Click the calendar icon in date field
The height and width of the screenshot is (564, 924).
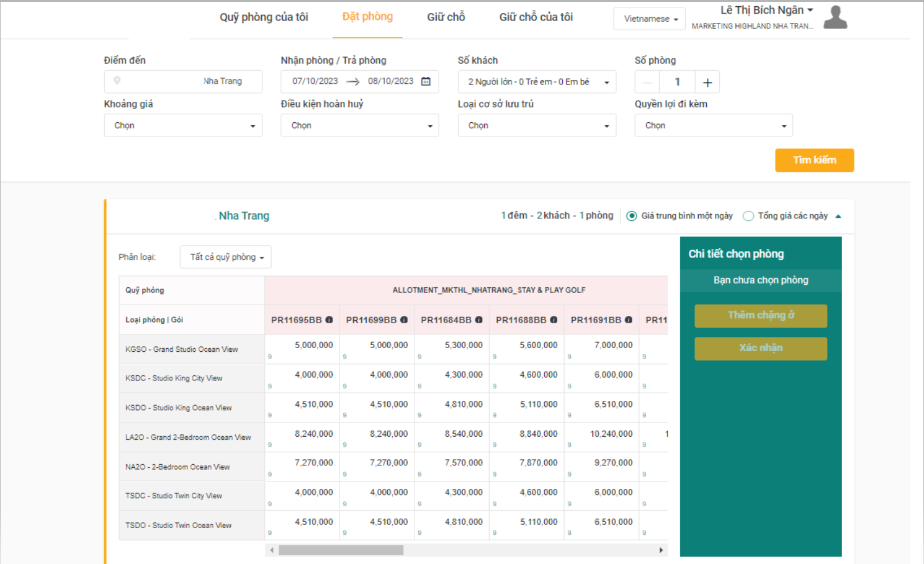tap(426, 81)
